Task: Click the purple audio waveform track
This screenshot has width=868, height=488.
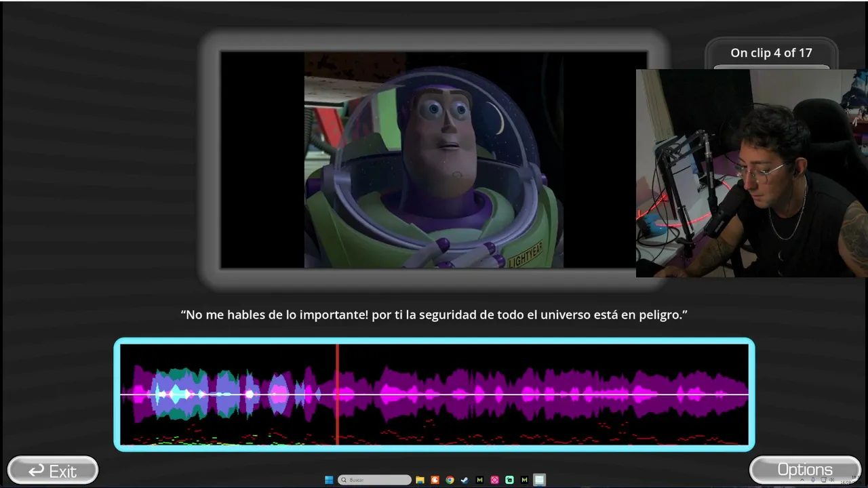Action: [x=434, y=394]
